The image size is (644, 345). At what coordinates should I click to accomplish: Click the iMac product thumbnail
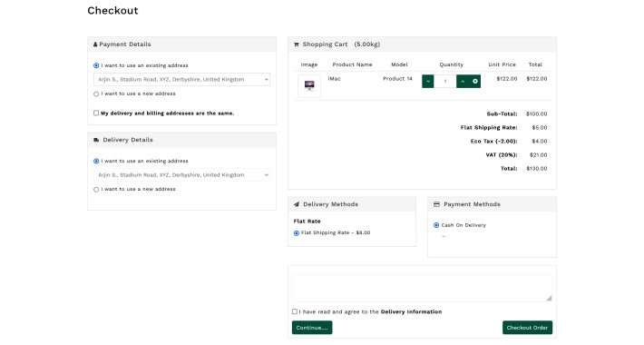pyautogui.click(x=309, y=85)
